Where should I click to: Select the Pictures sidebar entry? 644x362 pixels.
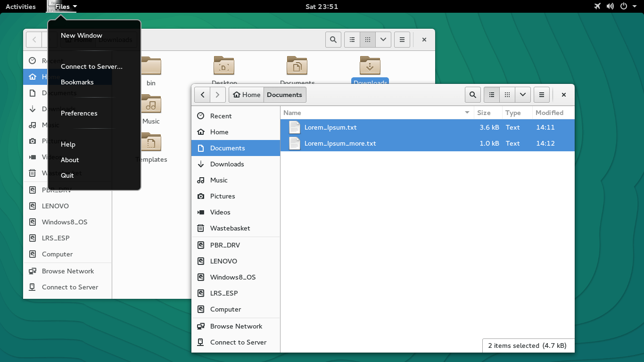222,196
